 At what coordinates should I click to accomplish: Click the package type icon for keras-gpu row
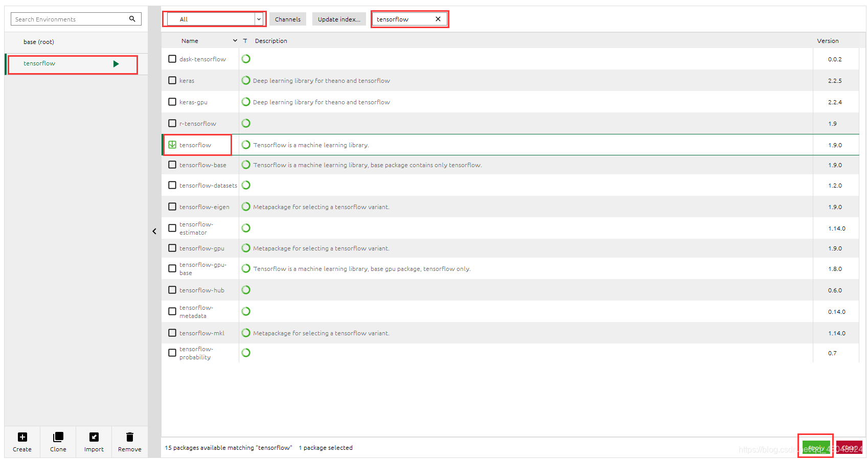[x=246, y=102]
